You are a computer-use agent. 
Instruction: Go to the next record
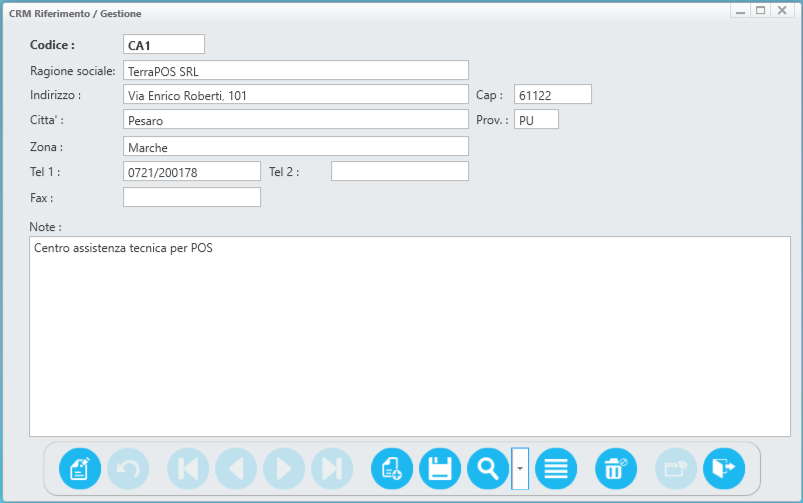point(284,468)
